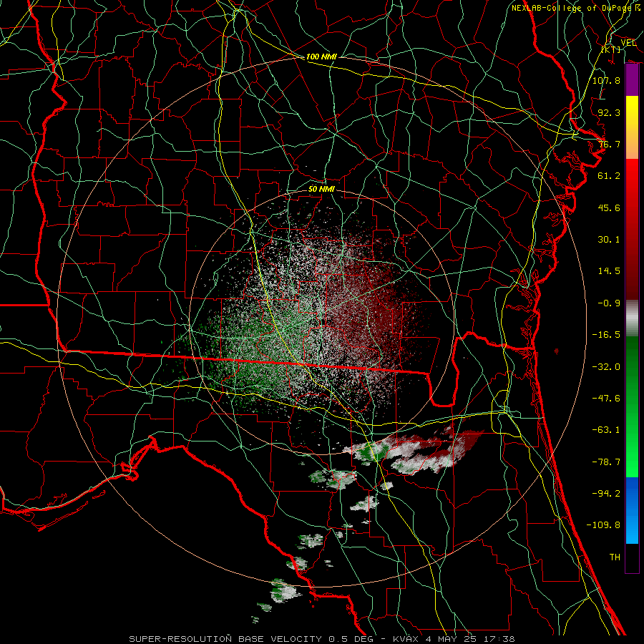644x644 pixels.
Task: Click the bright green segment of the color bar
Action: (632, 406)
